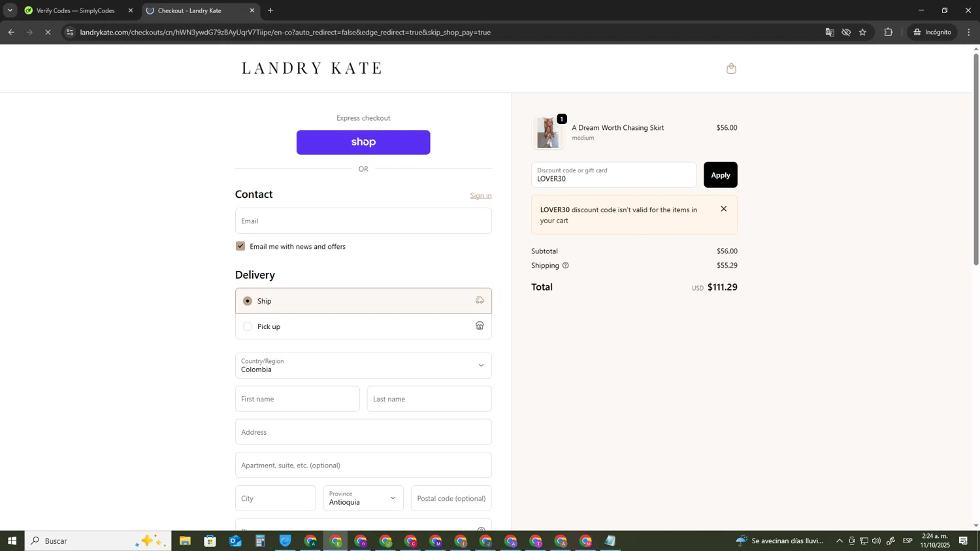Open File Explorer from the taskbar

(185, 541)
